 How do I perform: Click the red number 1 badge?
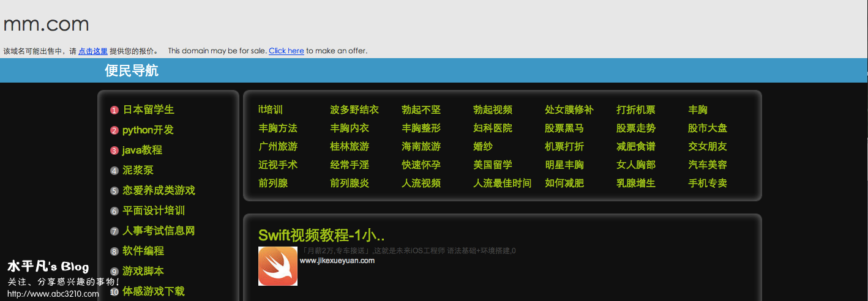[114, 110]
